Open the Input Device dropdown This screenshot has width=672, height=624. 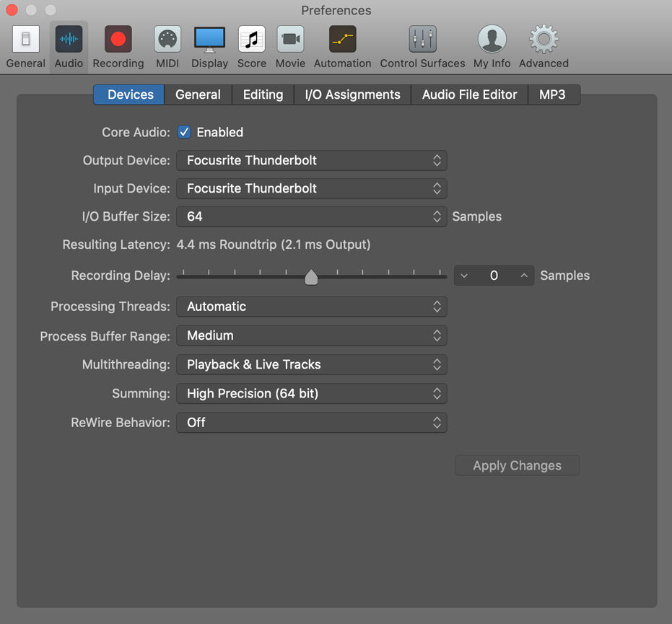pos(312,188)
